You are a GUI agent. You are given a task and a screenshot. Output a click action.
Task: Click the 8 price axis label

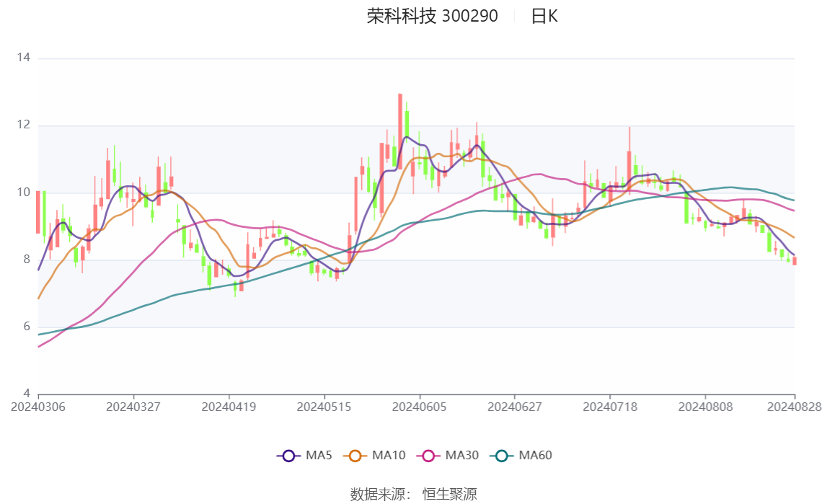pos(27,260)
